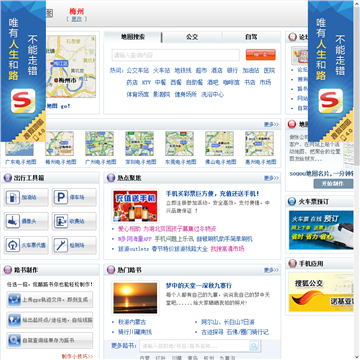
Task: Switch to the 公交 tab
Action: (192, 37)
